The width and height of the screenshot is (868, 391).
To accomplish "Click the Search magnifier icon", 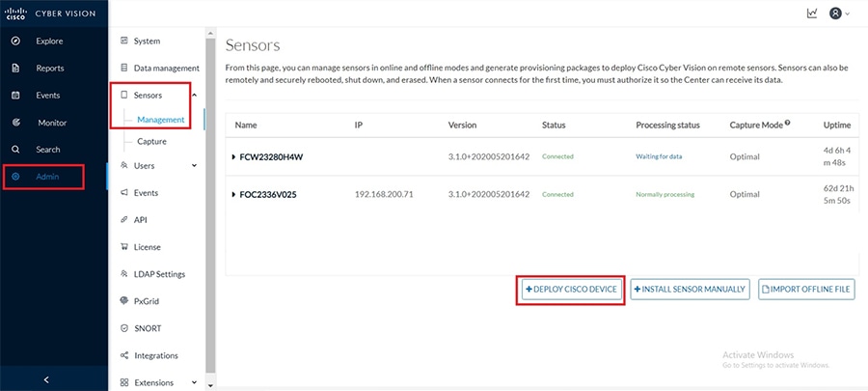I will 16,150.
